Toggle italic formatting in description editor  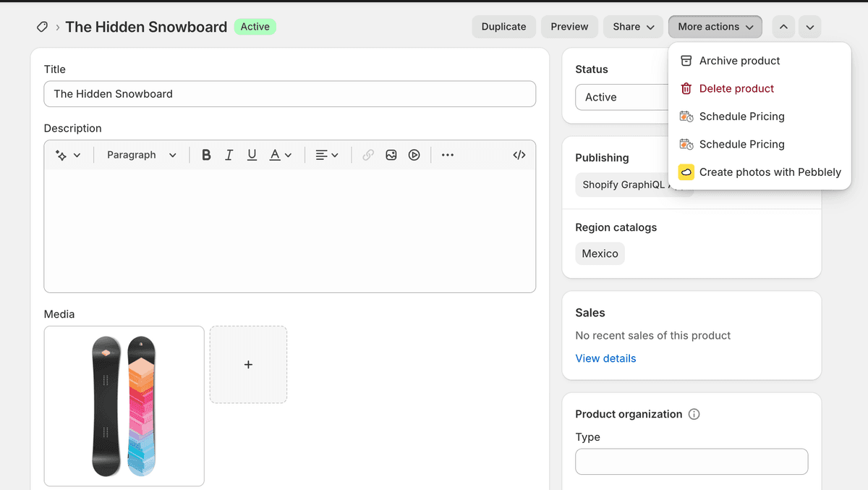click(229, 155)
